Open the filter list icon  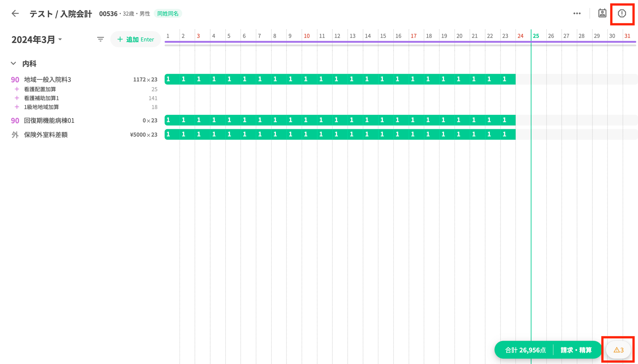[x=100, y=39]
